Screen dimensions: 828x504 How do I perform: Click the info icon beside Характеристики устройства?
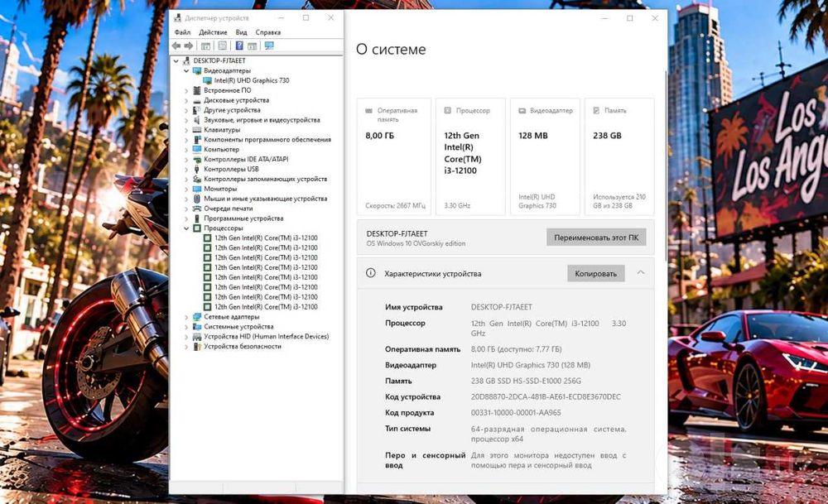tap(371, 273)
